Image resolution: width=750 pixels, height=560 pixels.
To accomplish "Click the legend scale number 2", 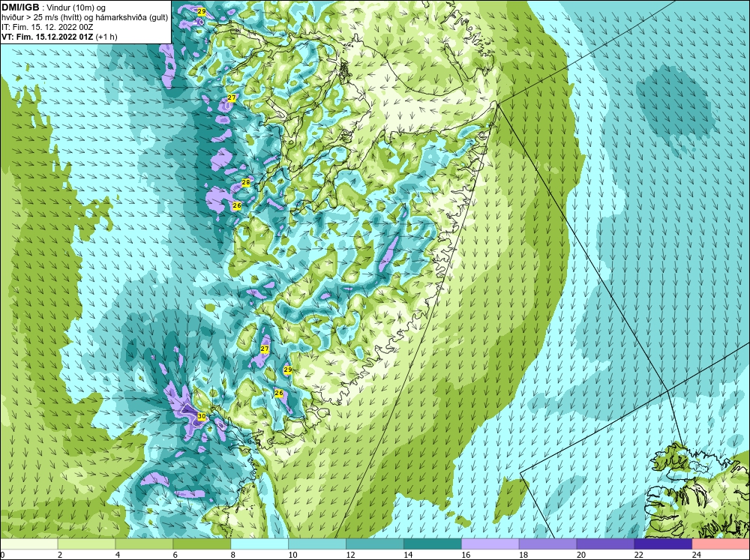I will coord(60,555).
